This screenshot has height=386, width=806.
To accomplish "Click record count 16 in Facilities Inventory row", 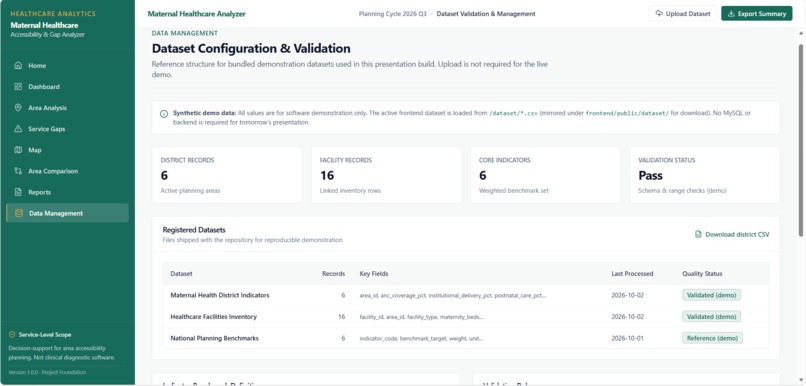I will click(x=341, y=317).
